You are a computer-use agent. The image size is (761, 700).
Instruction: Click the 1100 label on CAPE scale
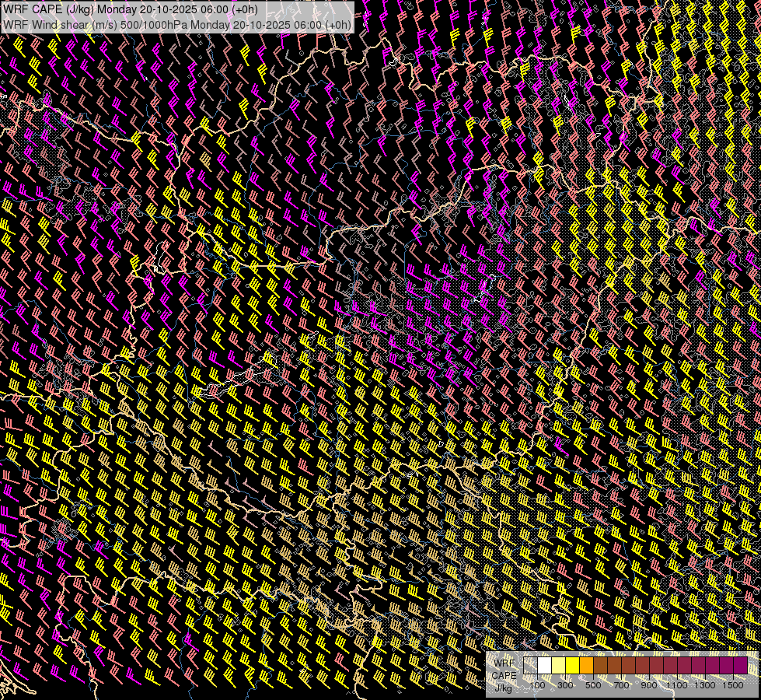pyautogui.click(x=677, y=685)
